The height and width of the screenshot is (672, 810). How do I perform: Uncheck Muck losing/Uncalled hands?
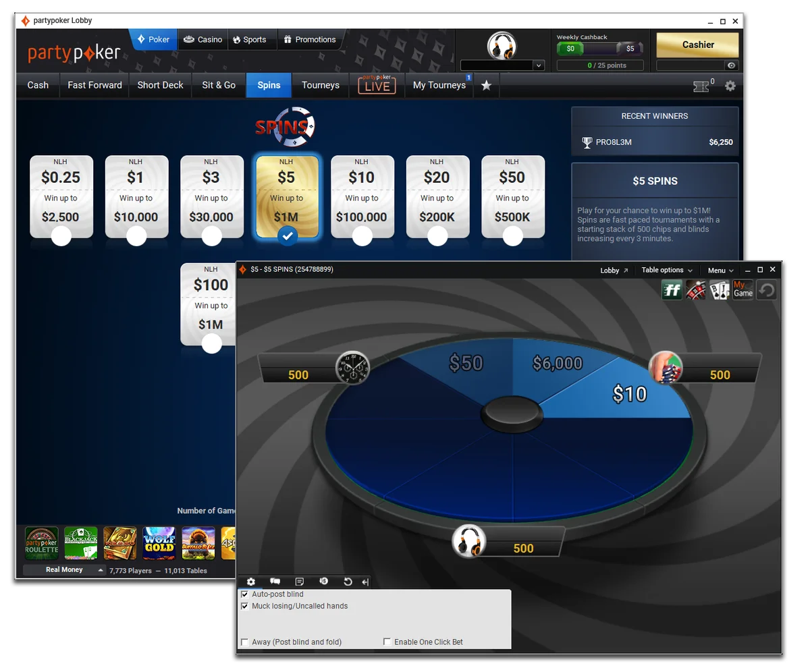coord(244,606)
